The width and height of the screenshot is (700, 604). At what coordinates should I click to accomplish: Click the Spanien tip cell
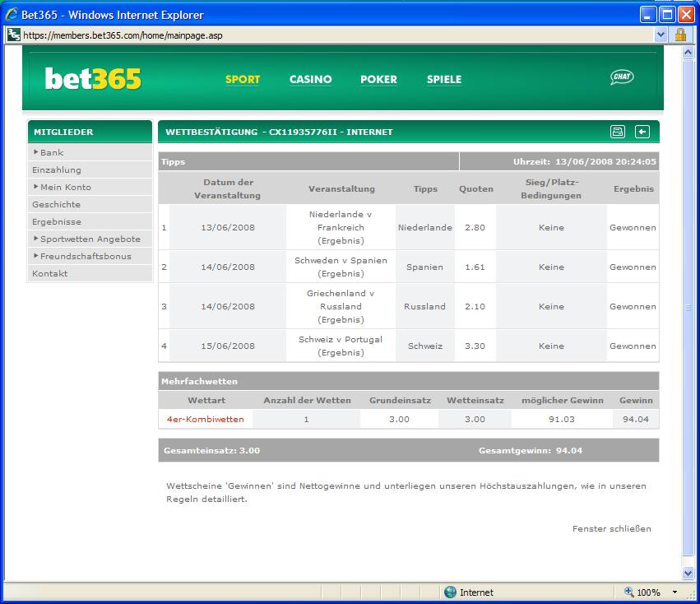pyautogui.click(x=425, y=267)
